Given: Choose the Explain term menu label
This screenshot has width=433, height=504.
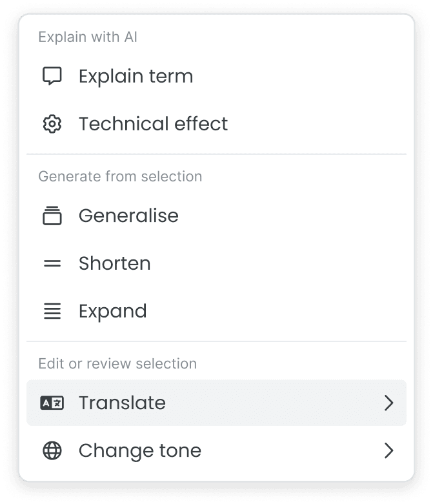Looking at the screenshot, I should [136, 76].
